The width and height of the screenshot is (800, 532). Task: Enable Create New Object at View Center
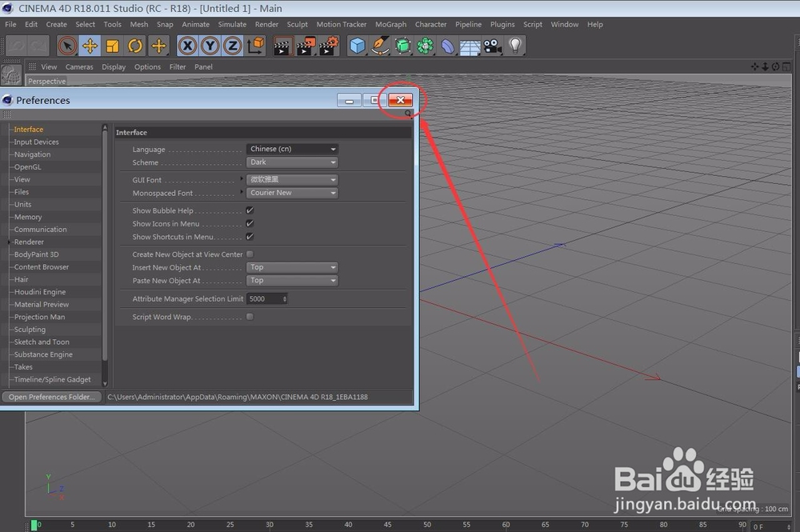(x=250, y=254)
